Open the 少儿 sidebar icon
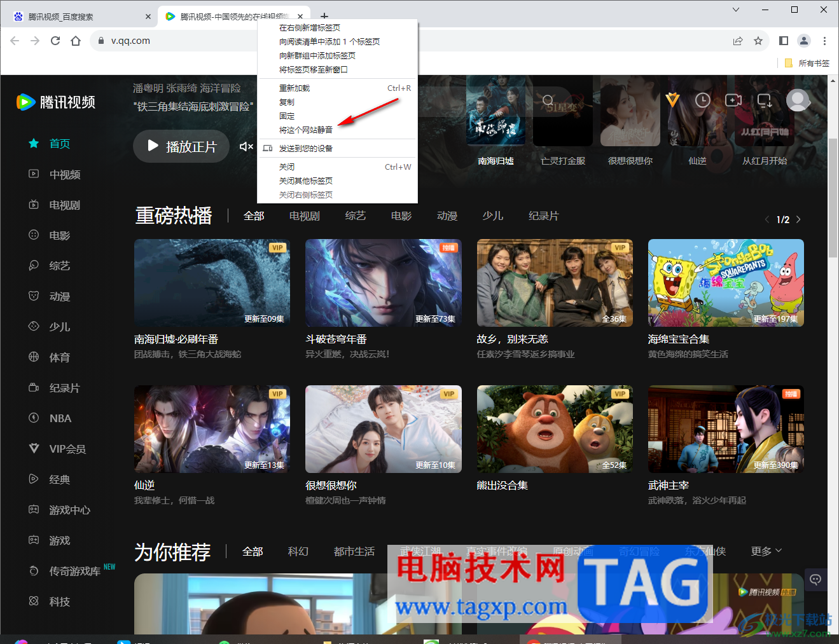 click(x=34, y=327)
